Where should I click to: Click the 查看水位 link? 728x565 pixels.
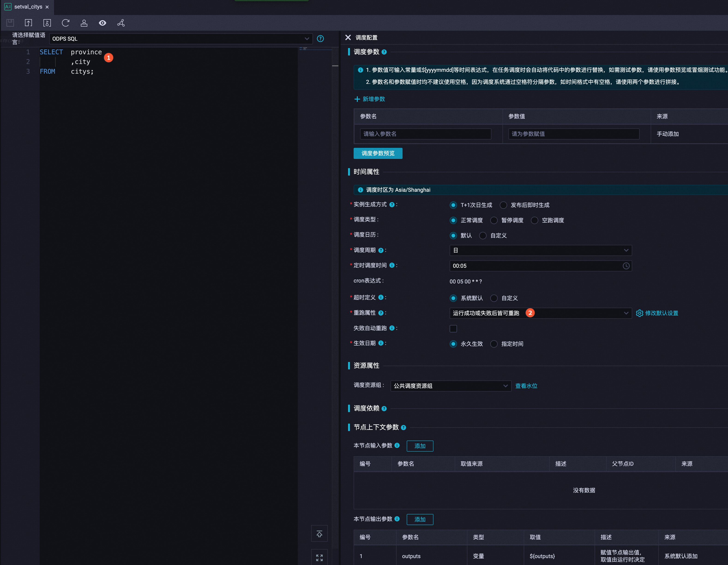pos(526,386)
